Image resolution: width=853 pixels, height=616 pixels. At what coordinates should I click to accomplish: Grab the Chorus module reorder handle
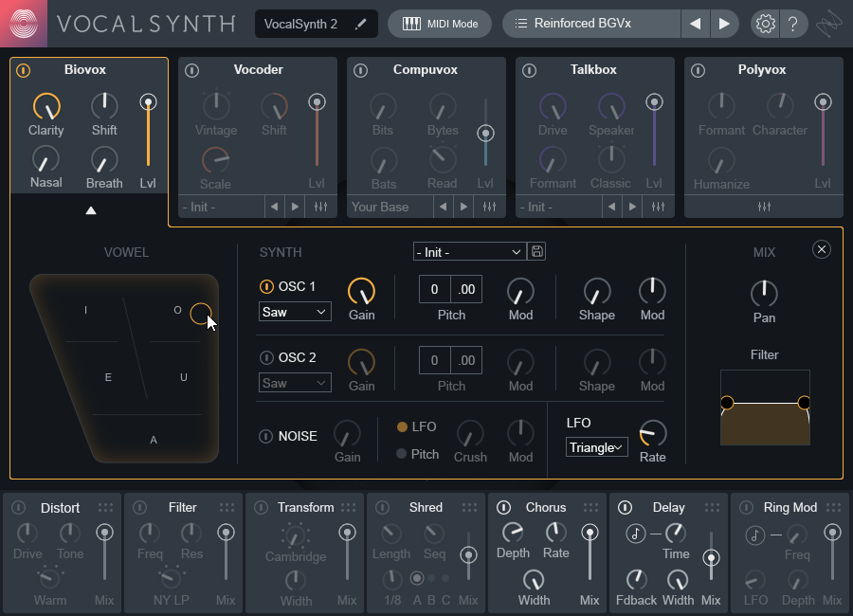(590, 507)
